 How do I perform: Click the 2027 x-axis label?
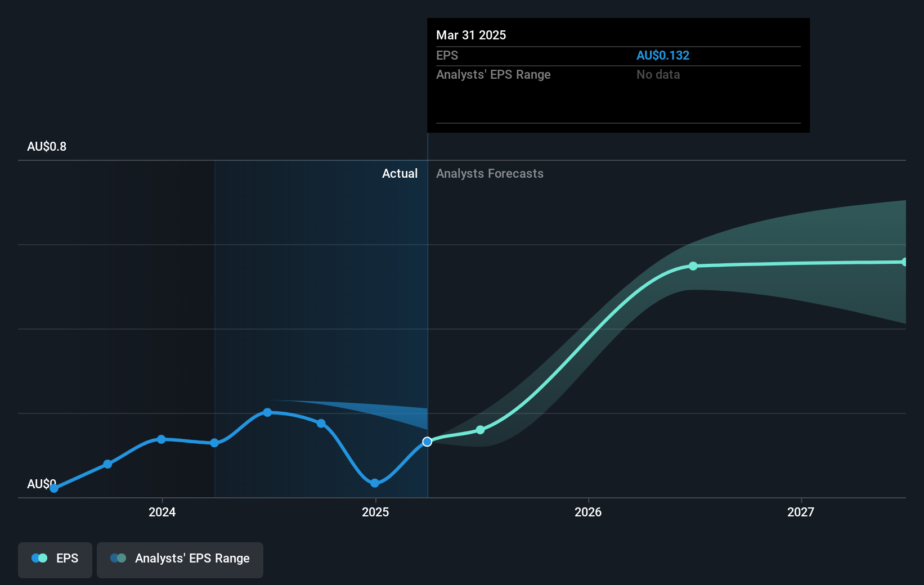801,512
